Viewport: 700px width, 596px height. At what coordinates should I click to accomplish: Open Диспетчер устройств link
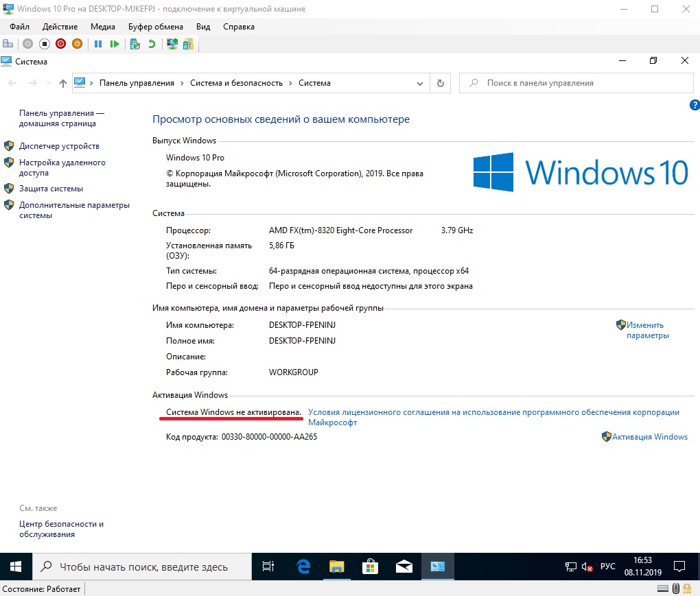(59, 146)
